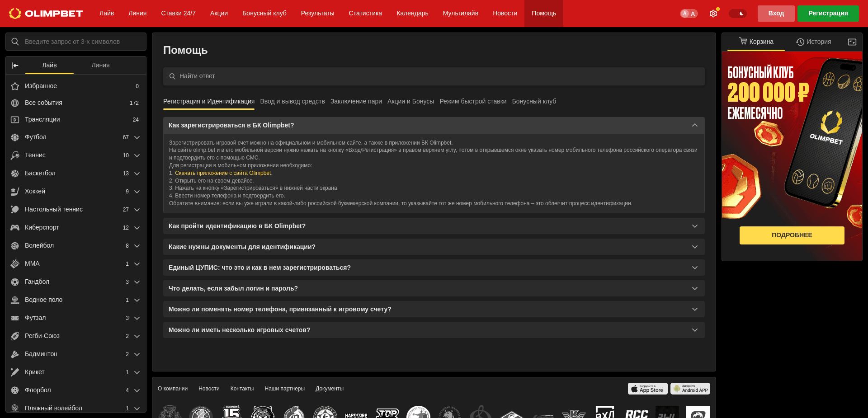Click the Баскетбол ball icon
Viewport: 868px width, 418px height.
coord(15,174)
